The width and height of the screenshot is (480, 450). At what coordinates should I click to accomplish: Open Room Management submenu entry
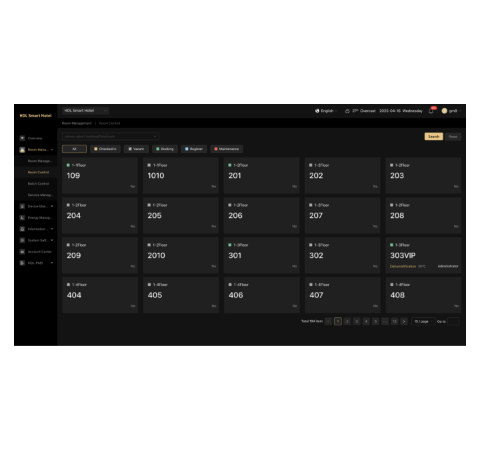coord(40,161)
